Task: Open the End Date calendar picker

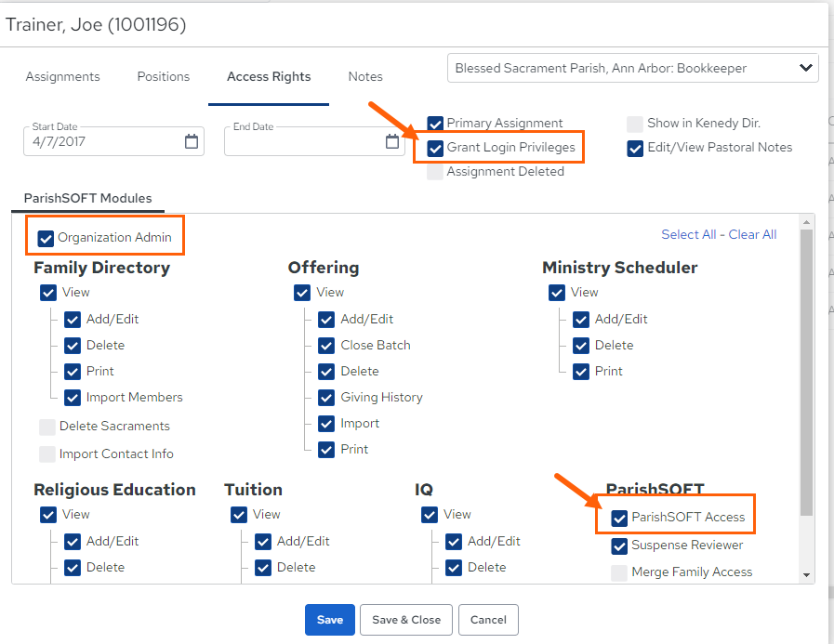Action: [392, 141]
